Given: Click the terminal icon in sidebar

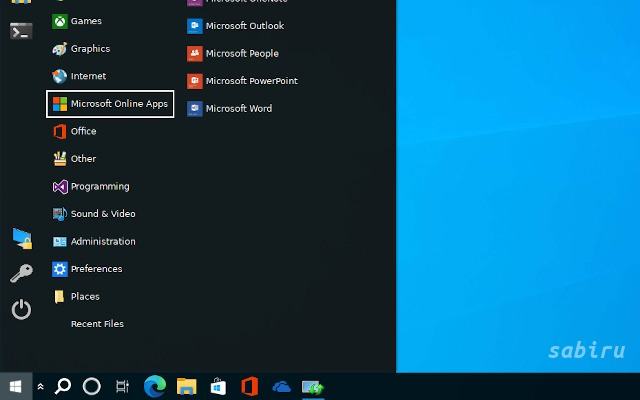Looking at the screenshot, I should [21, 31].
